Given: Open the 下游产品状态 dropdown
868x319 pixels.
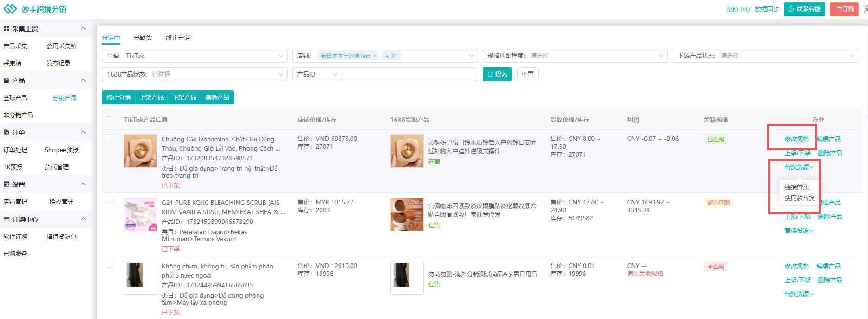Looking at the screenshot, I should tap(765, 56).
